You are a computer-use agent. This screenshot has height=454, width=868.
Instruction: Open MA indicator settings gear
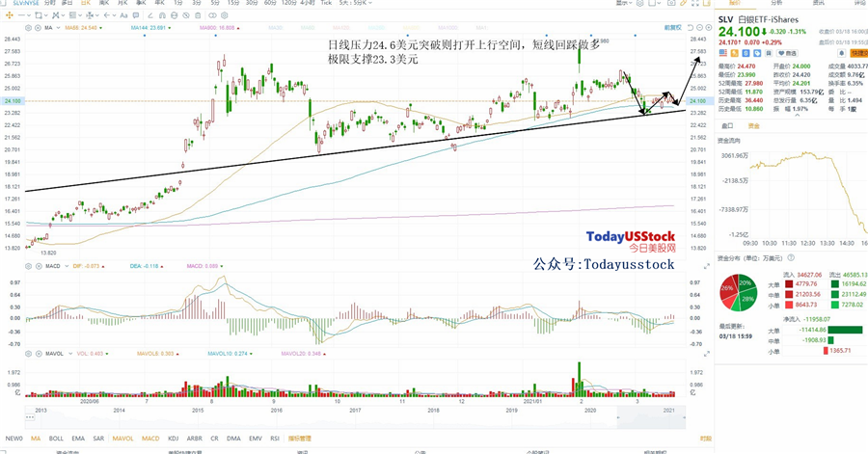pyautogui.click(x=28, y=28)
